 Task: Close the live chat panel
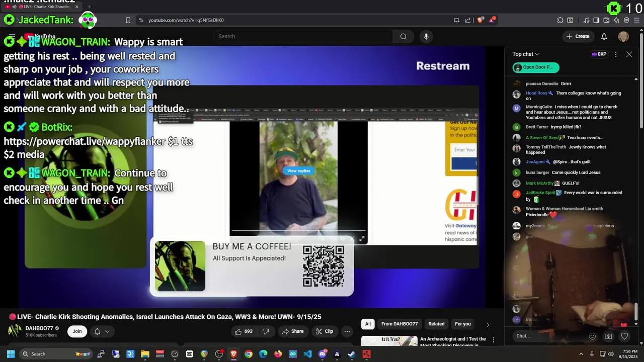click(x=629, y=54)
